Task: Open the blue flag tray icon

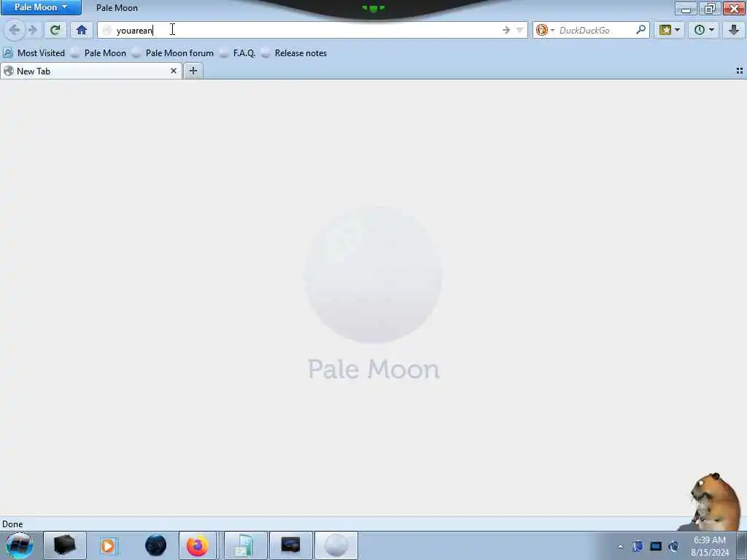Action: pos(638,546)
